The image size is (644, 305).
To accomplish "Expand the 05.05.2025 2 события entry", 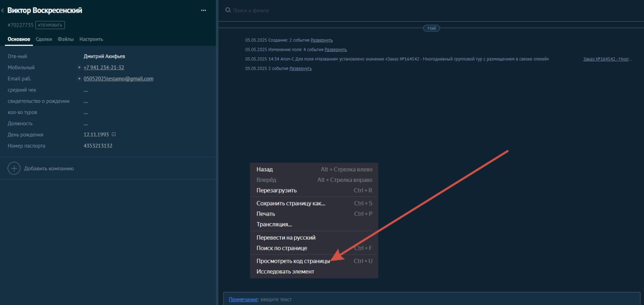I will 300,68.
